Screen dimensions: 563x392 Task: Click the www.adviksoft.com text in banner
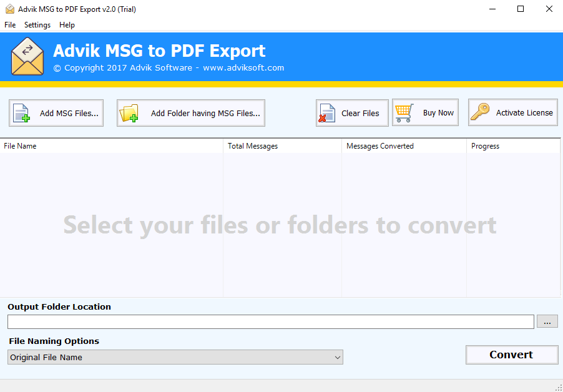243,68
